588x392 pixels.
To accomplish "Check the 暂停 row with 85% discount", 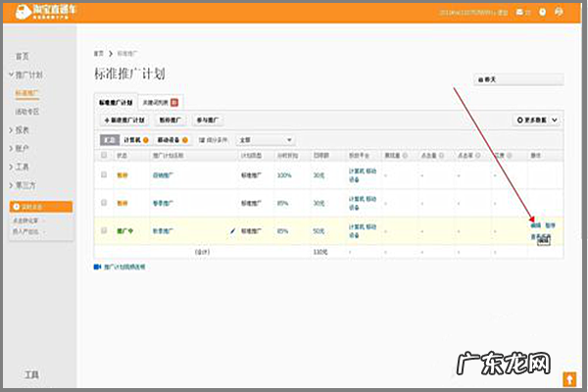I will [104, 203].
